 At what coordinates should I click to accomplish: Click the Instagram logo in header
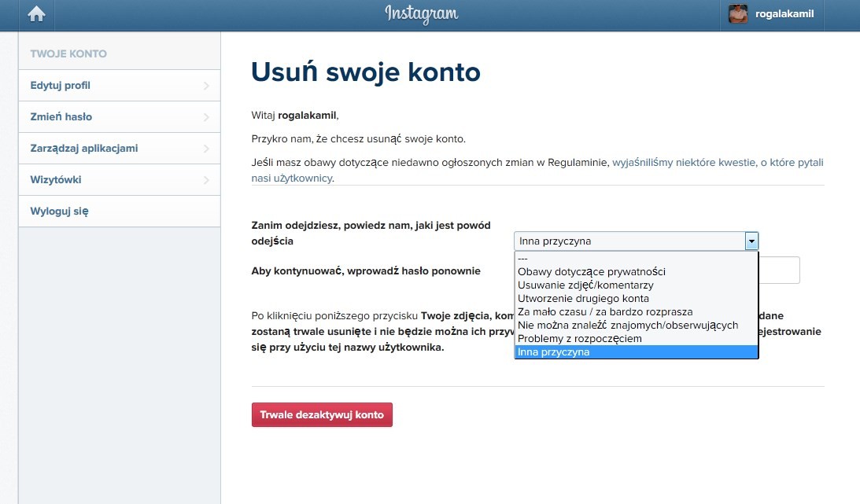[x=421, y=14]
